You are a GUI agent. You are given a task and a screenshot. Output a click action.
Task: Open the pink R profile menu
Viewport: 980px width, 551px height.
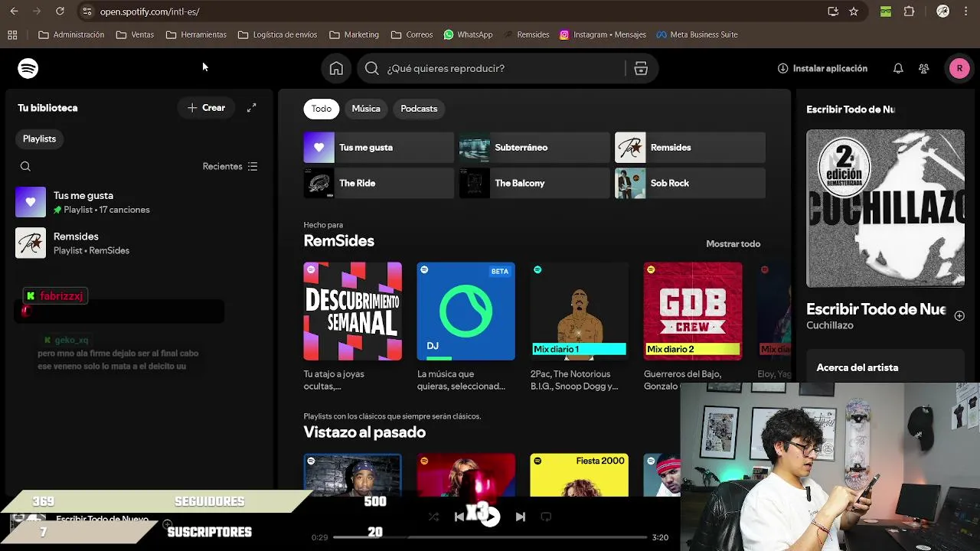point(959,68)
